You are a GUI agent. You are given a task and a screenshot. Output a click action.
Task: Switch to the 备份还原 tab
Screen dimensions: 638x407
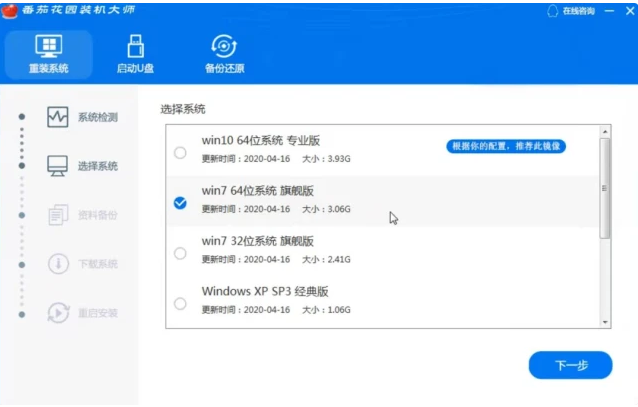pos(224,56)
